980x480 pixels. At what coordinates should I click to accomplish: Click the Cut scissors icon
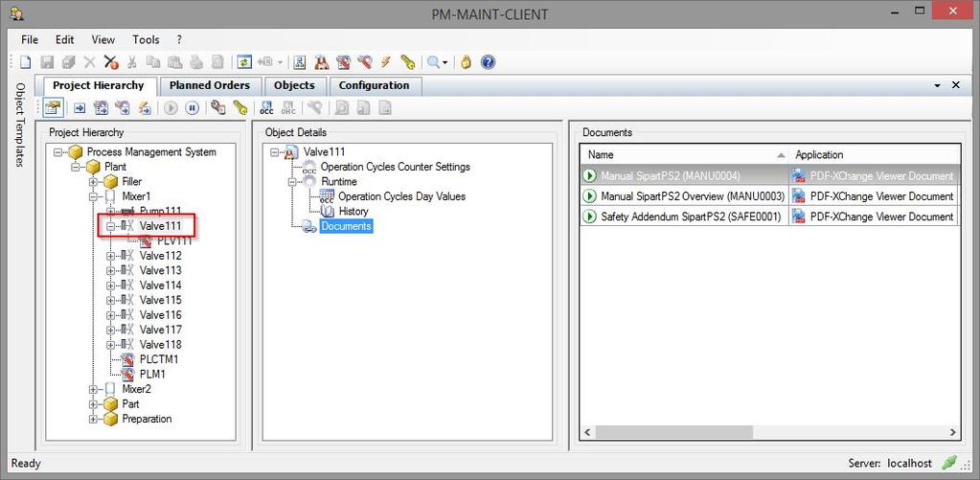(x=132, y=62)
